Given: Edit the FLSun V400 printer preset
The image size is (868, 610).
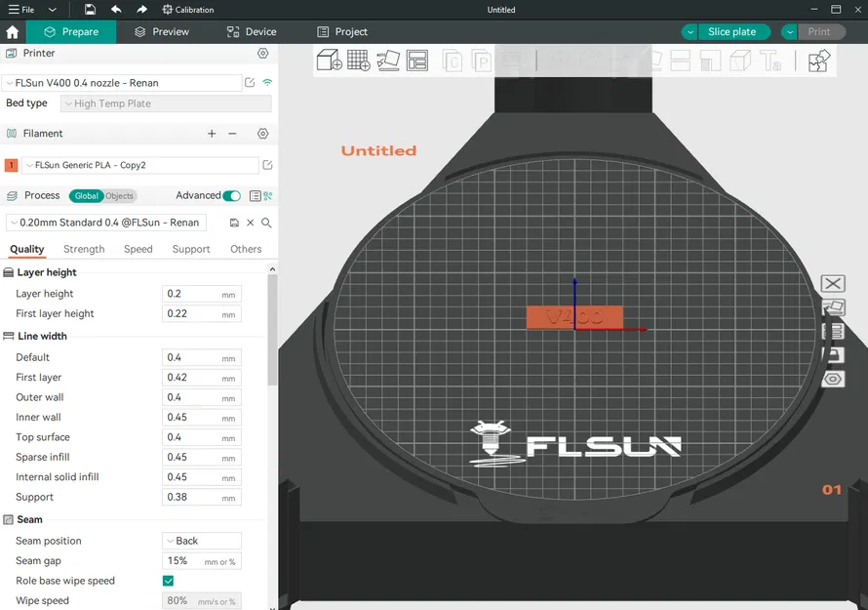Looking at the screenshot, I should [x=250, y=83].
